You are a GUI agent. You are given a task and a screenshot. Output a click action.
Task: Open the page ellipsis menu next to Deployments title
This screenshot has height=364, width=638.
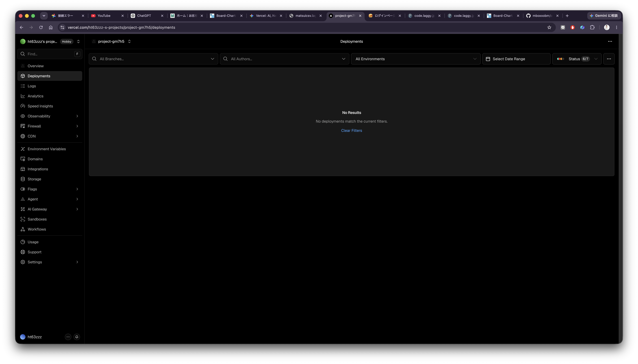610,41
